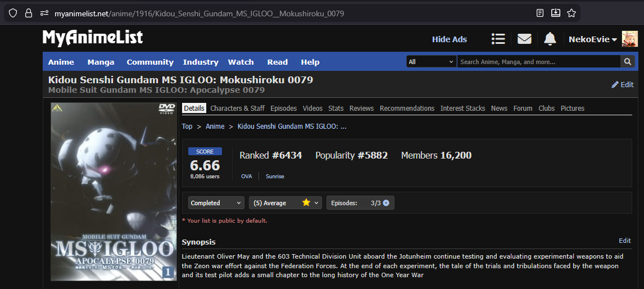Click the MyAnimeList logo
The height and width of the screenshot is (289, 644).
(93, 38)
